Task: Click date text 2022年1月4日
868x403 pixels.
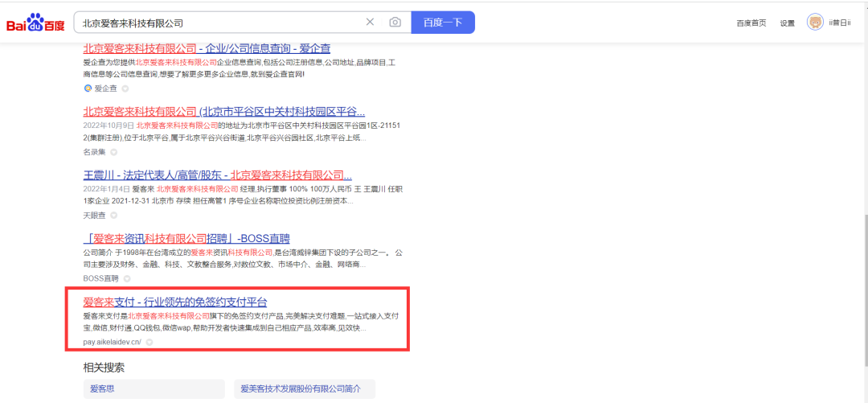Action: pos(106,189)
